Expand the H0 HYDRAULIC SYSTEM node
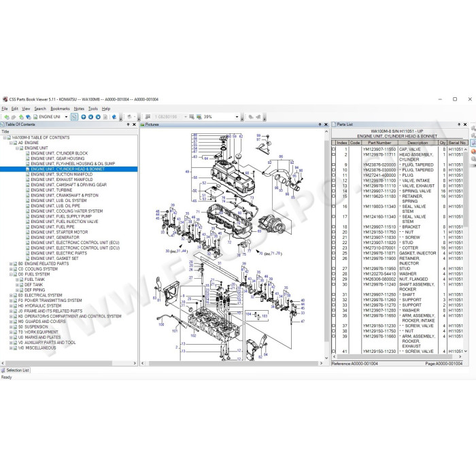Viewport: 476px width, 476px height. [x=11, y=306]
